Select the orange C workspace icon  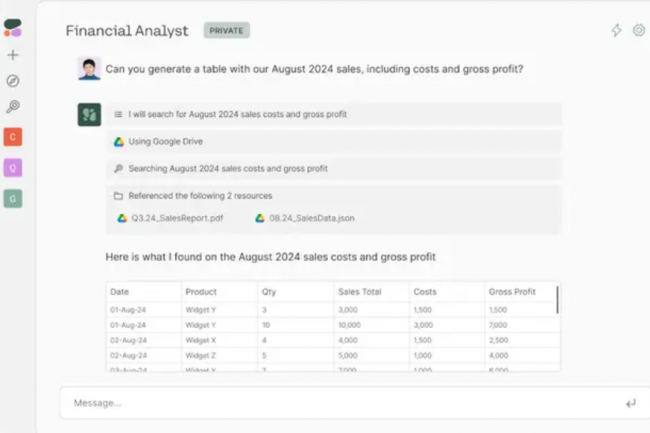tap(13, 137)
